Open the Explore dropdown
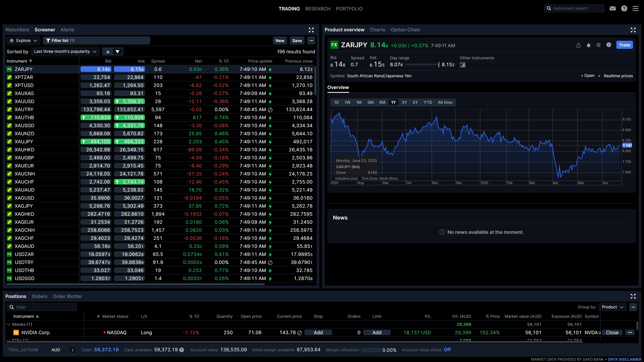This screenshot has width=644, height=362. tap(23, 40)
